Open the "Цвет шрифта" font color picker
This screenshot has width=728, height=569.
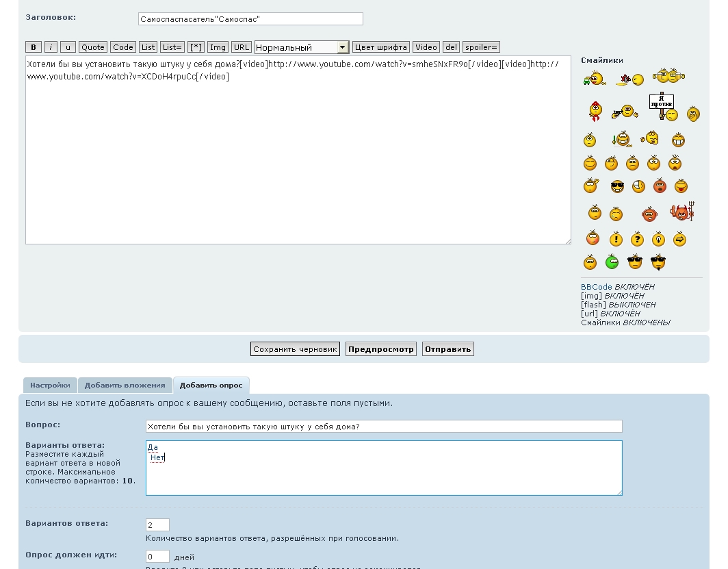381,47
